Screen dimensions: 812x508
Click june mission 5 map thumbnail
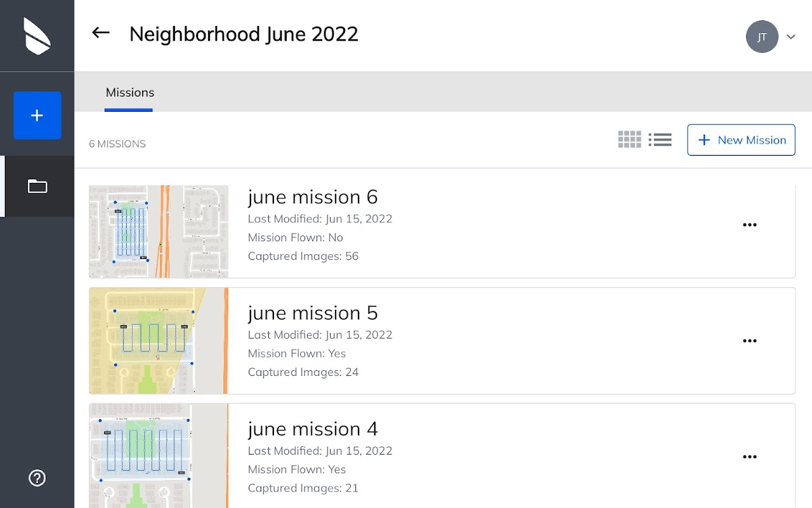coord(159,341)
